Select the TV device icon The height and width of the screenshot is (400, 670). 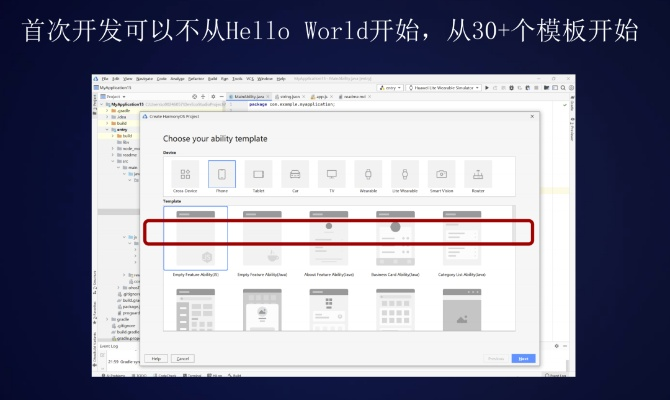point(332,175)
